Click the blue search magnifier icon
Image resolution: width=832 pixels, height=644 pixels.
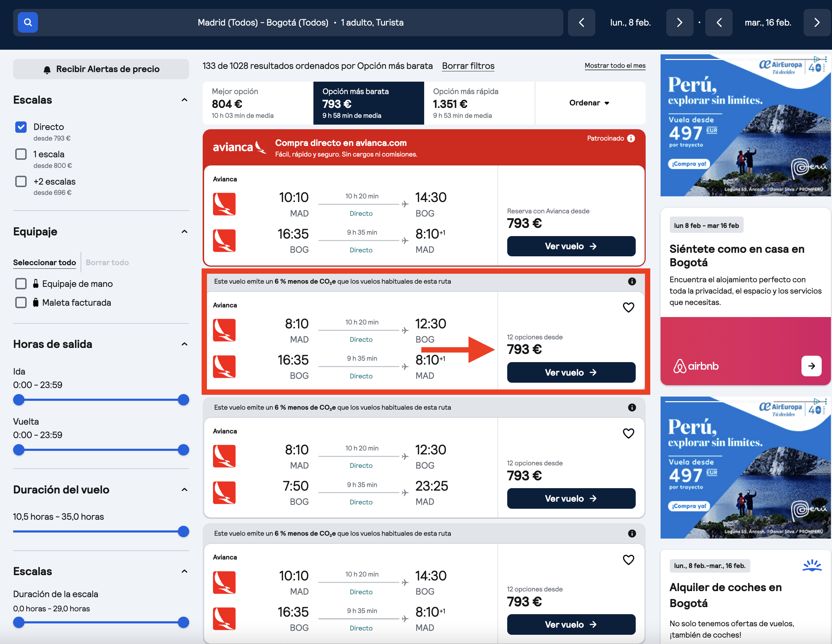click(27, 22)
